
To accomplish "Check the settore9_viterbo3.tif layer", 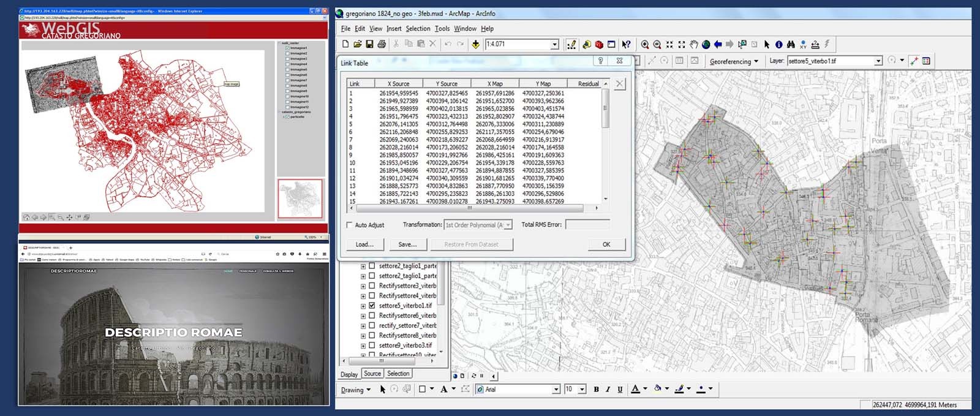I will 372,346.
